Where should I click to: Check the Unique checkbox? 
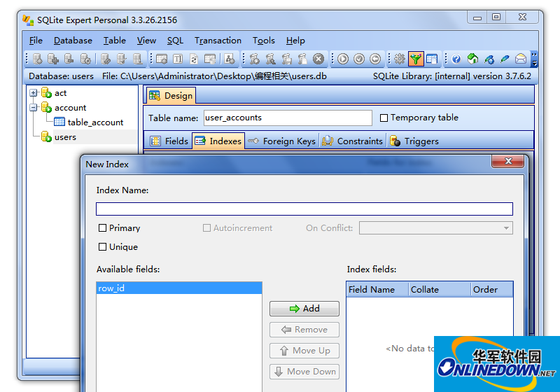tap(102, 246)
